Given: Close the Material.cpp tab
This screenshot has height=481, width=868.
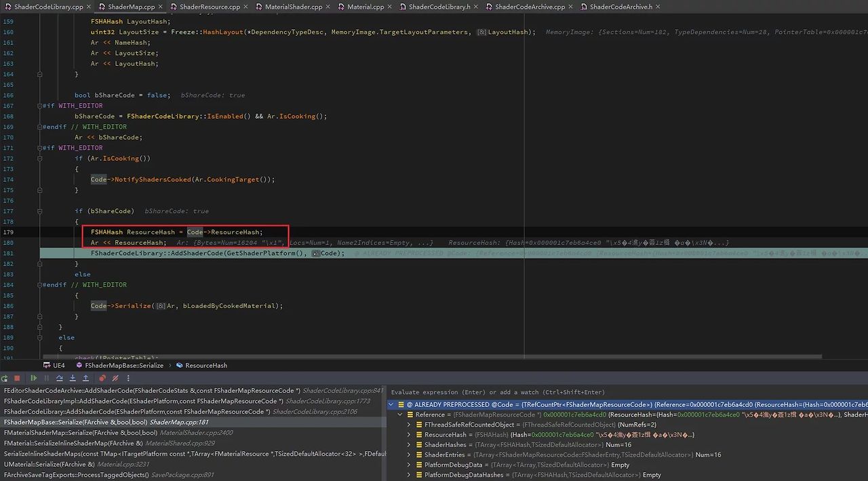Looking at the screenshot, I should [390, 7].
